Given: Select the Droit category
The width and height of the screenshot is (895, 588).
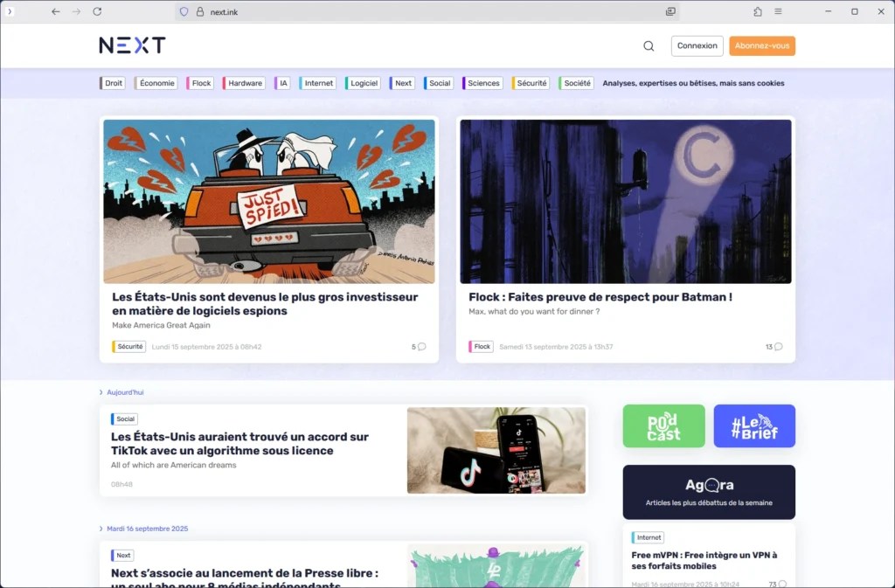Looking at the screenshot, I should pos(113,83).
